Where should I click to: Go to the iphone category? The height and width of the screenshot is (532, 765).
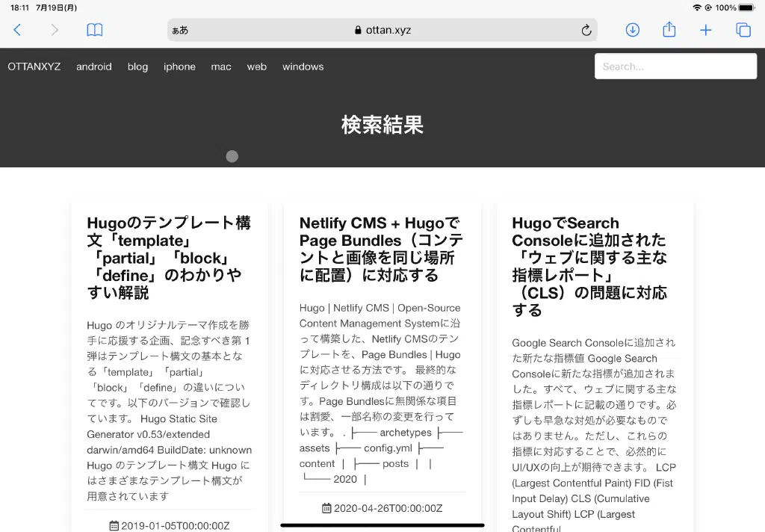coord(179,66)
